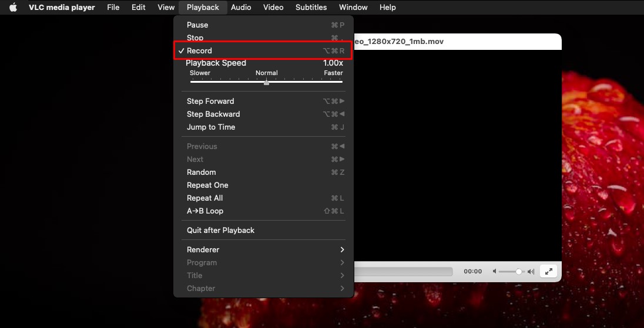
Task: Open the Help menu
Action: pos(387,8)
